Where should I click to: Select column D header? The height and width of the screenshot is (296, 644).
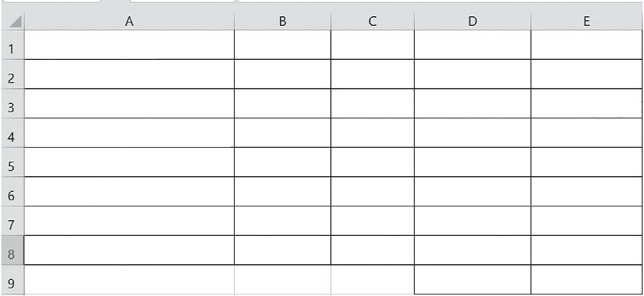473,22
